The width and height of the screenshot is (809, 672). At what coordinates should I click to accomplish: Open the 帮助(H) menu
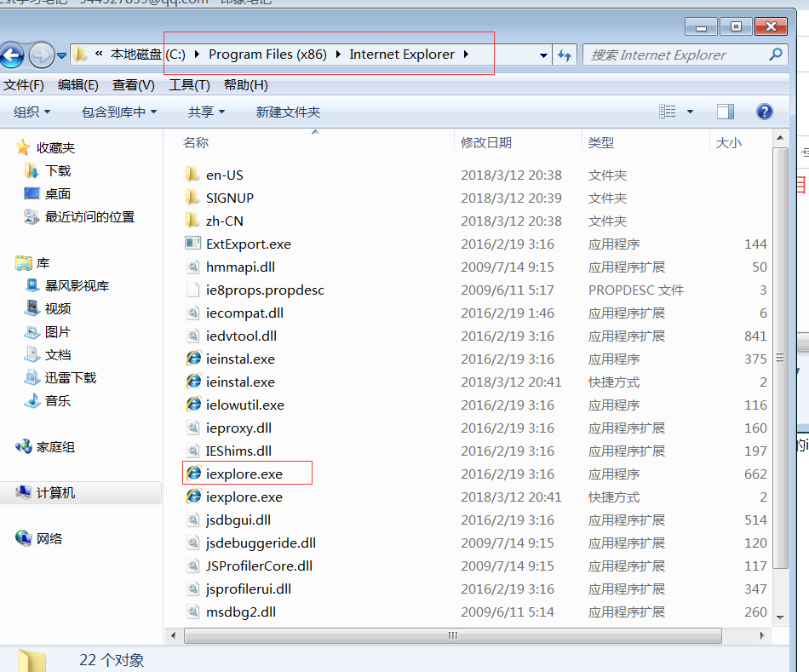[x=245, y=85]
